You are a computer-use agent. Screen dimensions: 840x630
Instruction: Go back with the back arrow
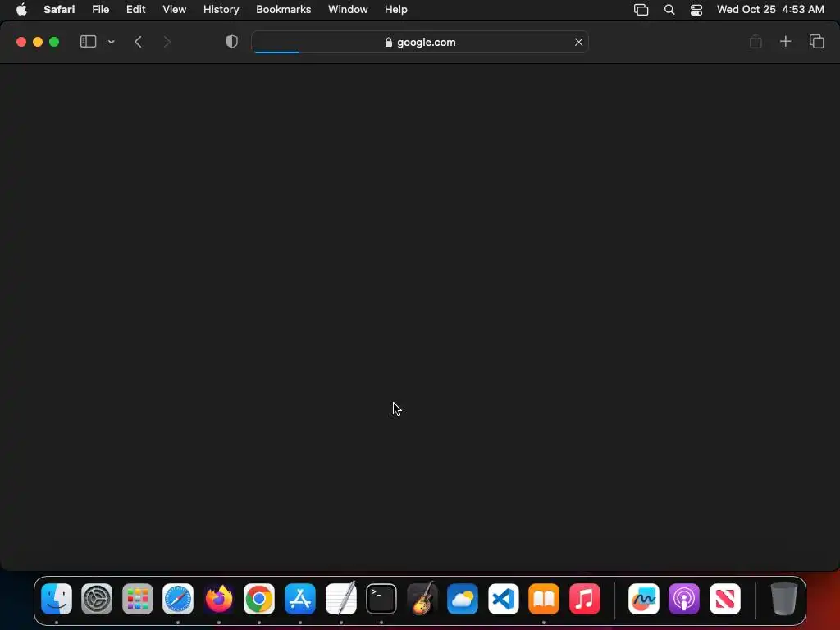point(138,42)
